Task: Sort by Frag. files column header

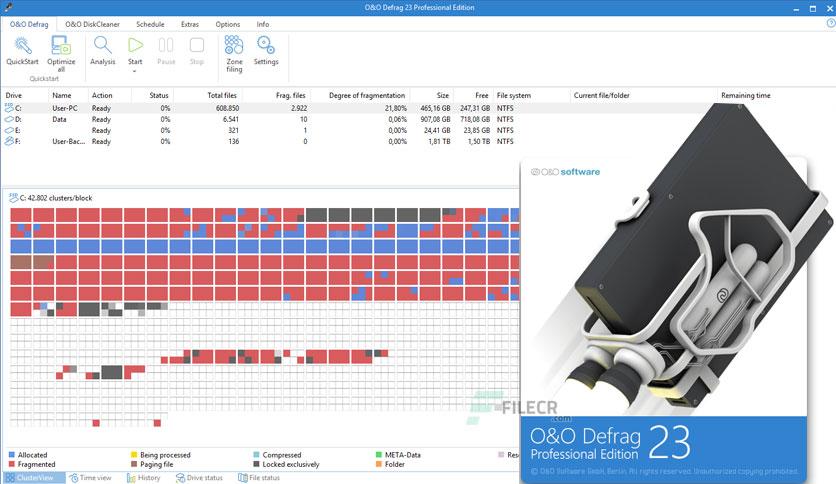Action: [291, 95]
